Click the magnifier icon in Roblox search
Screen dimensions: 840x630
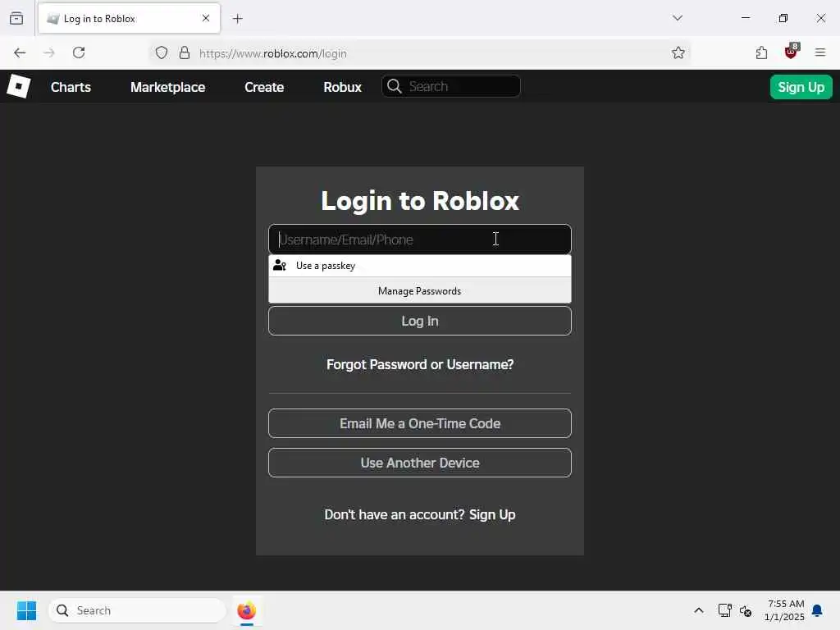pyautogui.click(x=395, y=86)
